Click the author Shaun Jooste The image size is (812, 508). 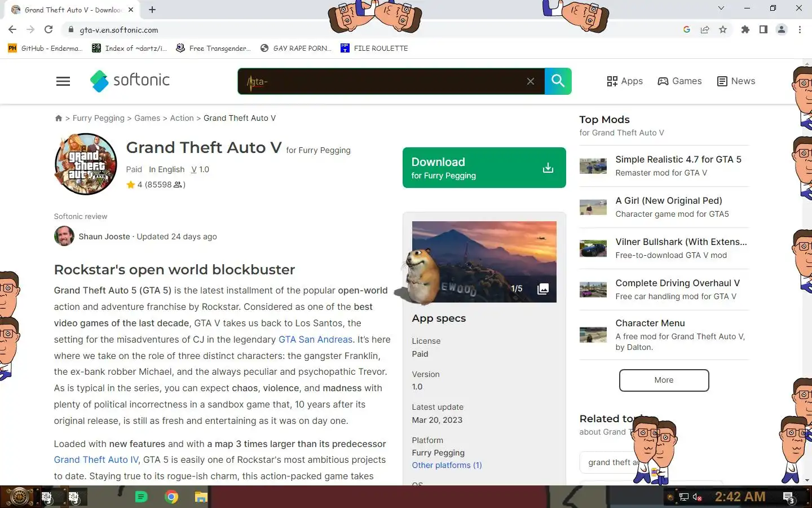104,237
